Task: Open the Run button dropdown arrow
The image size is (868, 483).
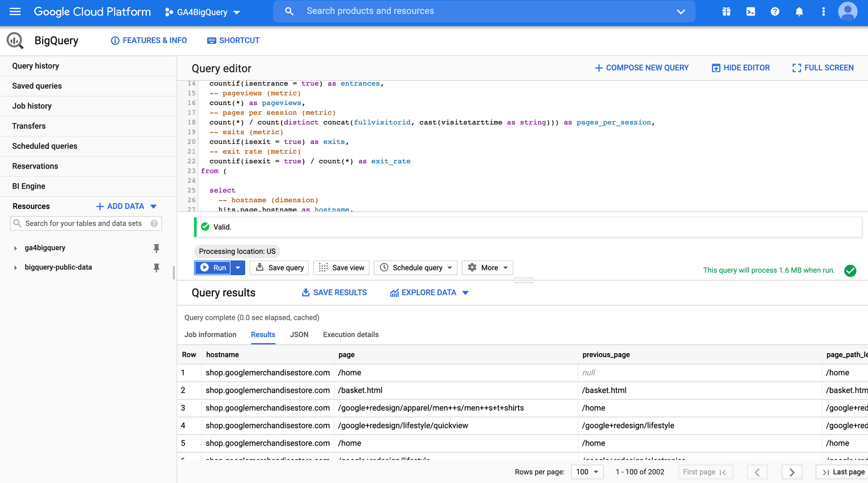Action: pyautogui.click(x=238, y=268)
